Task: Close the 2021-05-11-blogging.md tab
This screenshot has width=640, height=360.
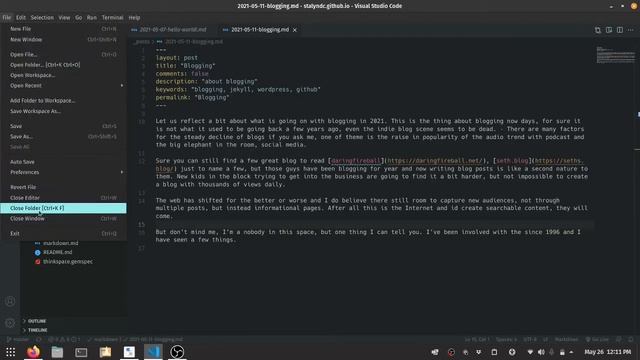Action: (x=295, y=30)
